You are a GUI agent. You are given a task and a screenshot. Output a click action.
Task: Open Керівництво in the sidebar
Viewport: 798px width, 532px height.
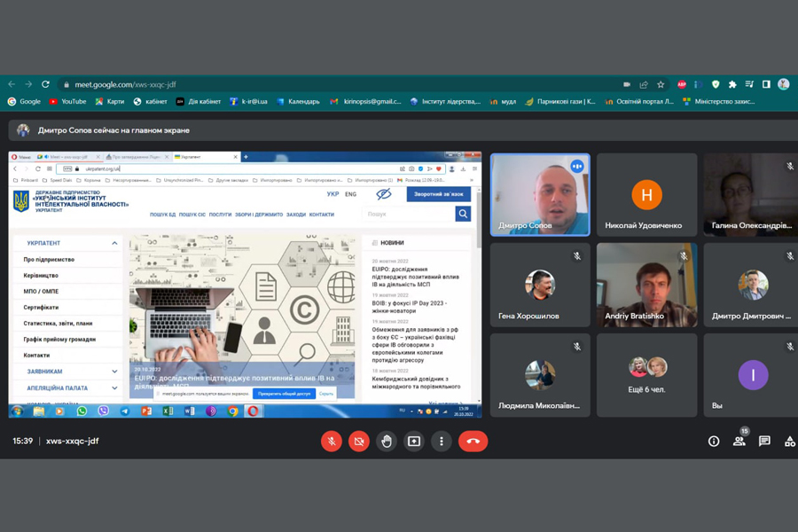pyautogui.click(x=41, y=276)
